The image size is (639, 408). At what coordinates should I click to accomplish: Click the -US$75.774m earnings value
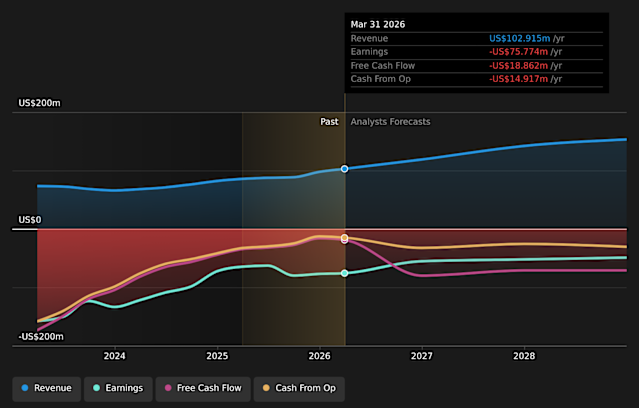click(518, 52)
